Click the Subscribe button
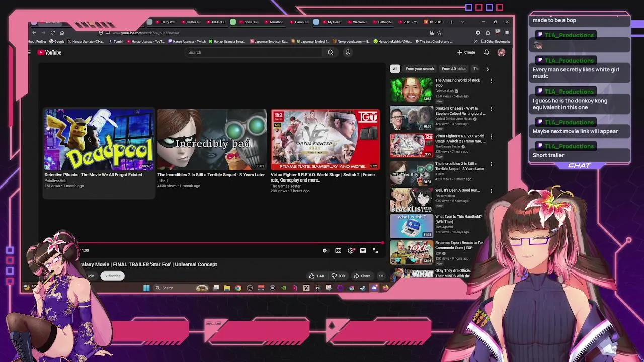 pos(112,276)
